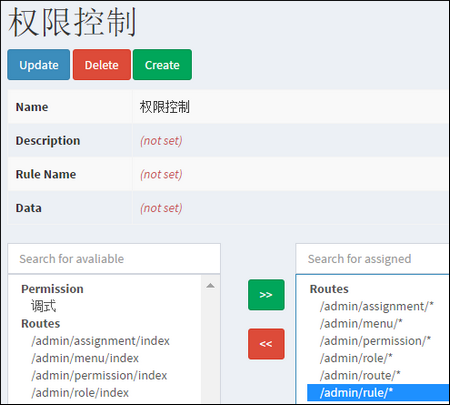
Task: Select /admin/menu/* in assigned routes
Action: pyautogui.click(x=361, y=323)
